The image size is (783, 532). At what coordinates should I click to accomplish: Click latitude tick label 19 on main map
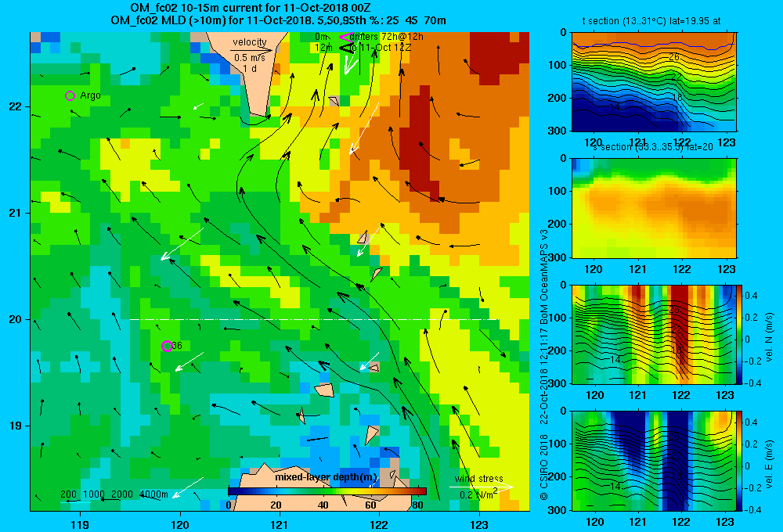pyautogui.click(x=16, y=426)
